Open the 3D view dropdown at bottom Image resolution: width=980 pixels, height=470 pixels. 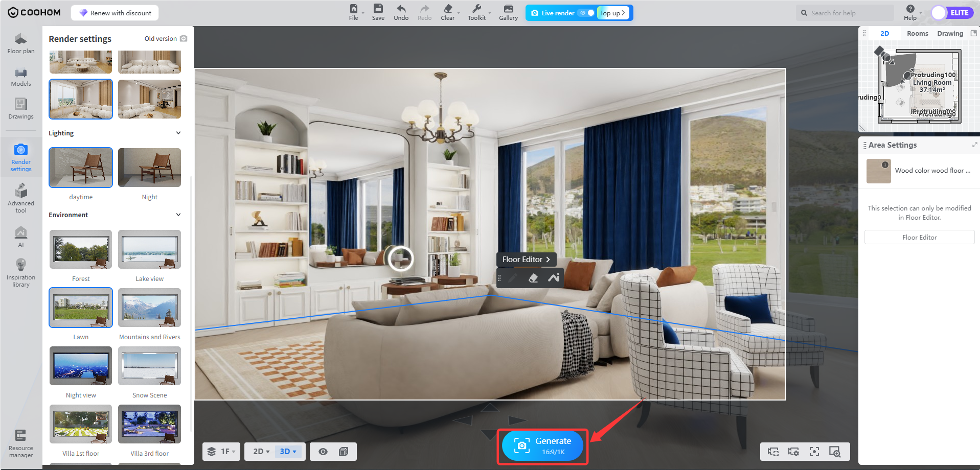coord(288,452)
